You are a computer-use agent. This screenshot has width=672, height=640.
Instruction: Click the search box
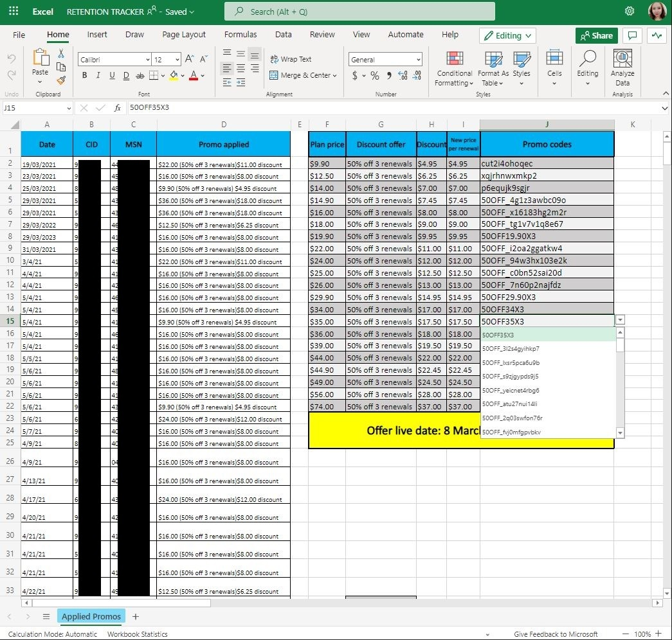click(x=359, y=12)
